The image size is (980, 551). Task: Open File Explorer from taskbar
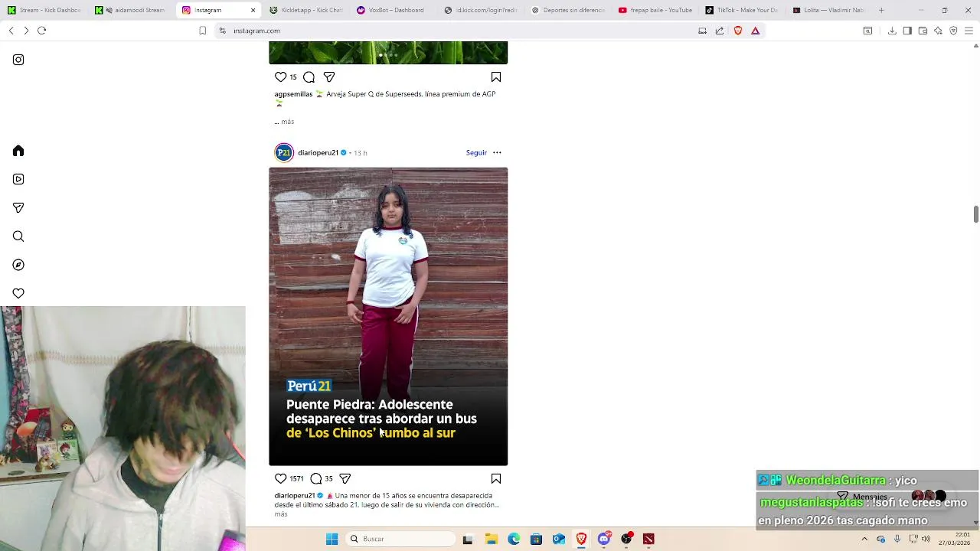[x=491, y=539]
